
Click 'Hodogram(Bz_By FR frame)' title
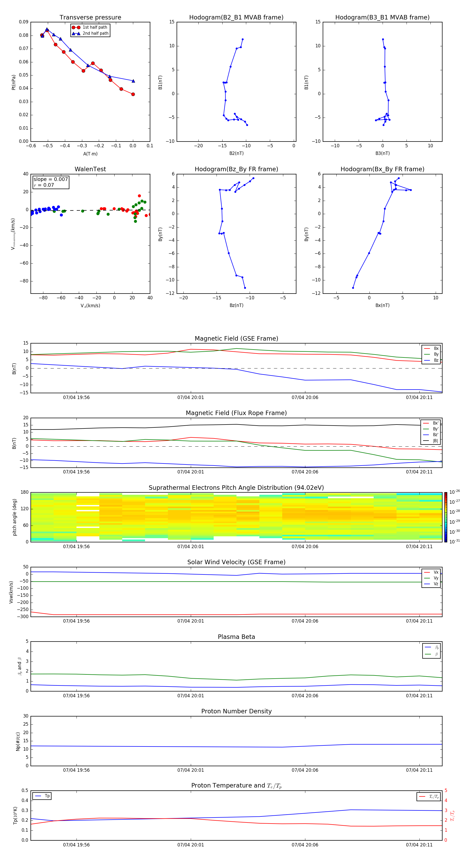point(236,169)
